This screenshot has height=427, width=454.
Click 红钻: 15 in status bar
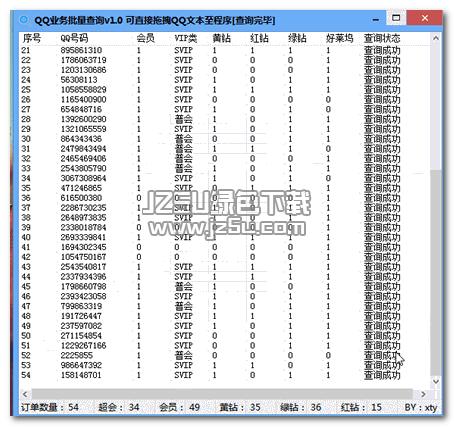pyautogui.click(x=361, y=407)
